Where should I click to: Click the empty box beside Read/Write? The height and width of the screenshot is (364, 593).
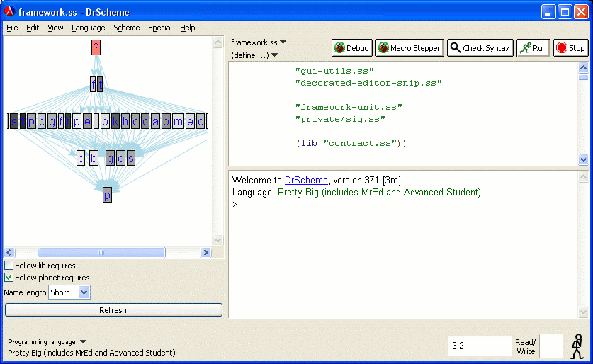(551, 346)
